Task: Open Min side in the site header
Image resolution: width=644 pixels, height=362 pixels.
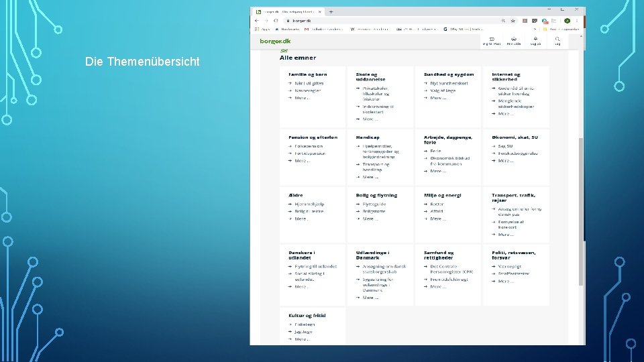Action: (x=514, y=41)
